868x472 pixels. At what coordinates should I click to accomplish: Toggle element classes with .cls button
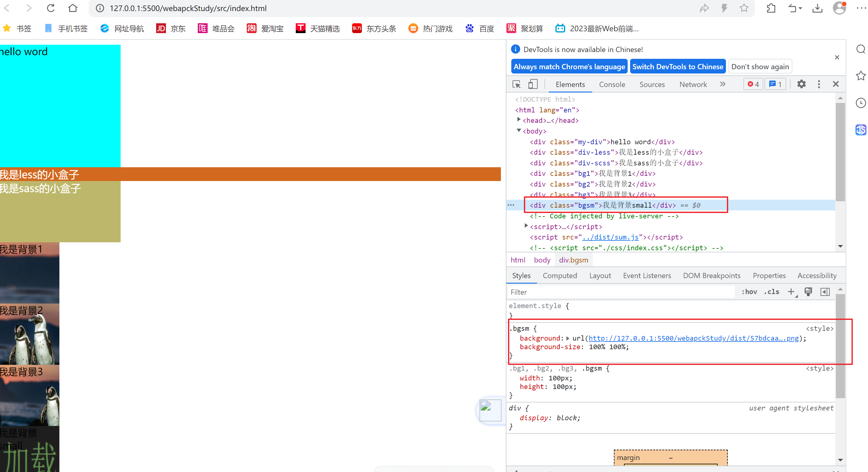click(x=771, y=292)
